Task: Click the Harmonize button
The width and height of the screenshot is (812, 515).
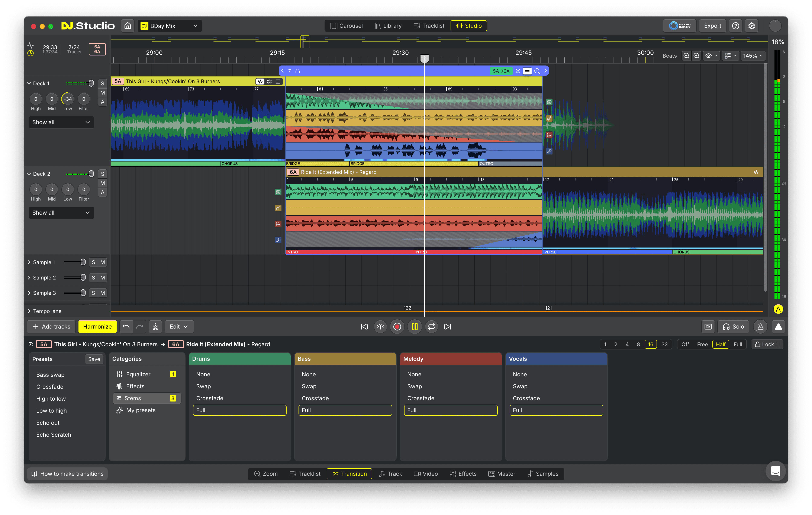Action: 97,327
